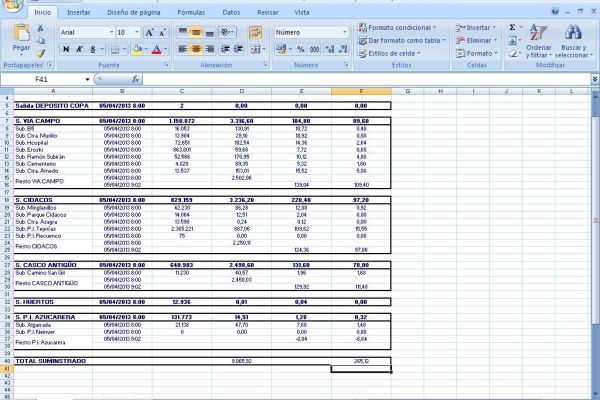
Task: Click the help question mark icon
Action: point(555,12)
